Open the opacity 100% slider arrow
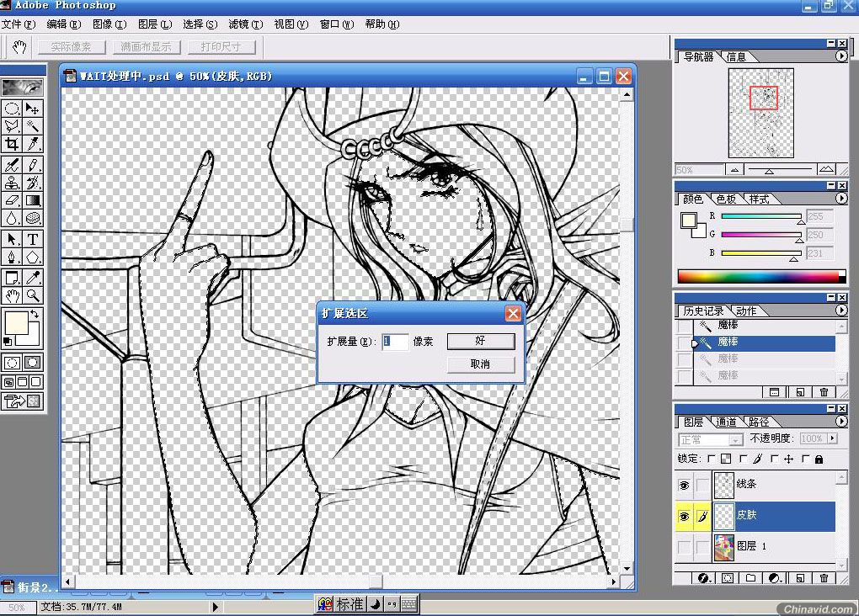859x616 pixels. (x=833, y=438)
